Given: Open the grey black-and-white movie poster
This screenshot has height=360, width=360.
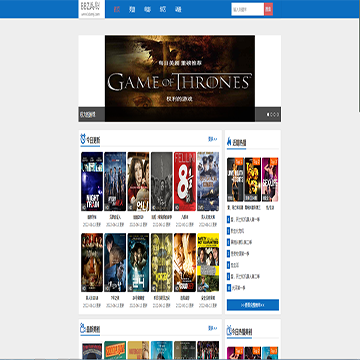Looking at the screenshot, I should pyautogui.click(x=162, y=181).
